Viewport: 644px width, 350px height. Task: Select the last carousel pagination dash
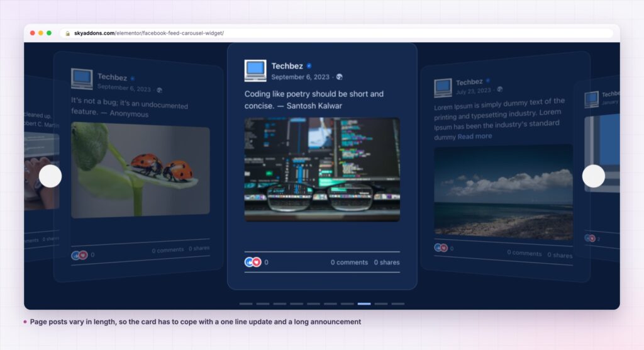(x=397, y=304)
